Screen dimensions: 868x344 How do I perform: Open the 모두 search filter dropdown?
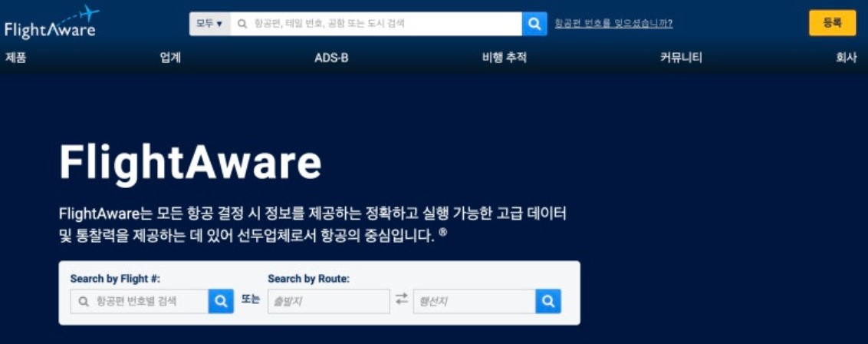pos(210,24)
